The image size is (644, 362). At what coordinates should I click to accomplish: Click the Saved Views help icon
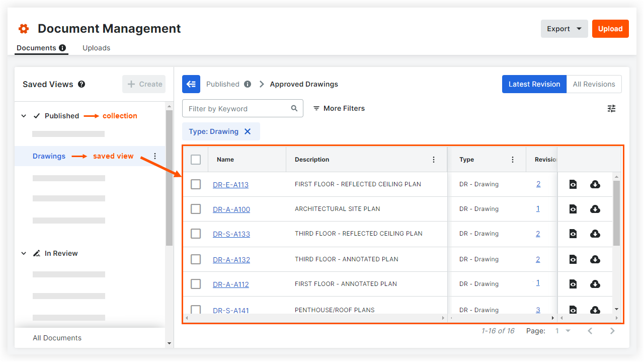82,84
